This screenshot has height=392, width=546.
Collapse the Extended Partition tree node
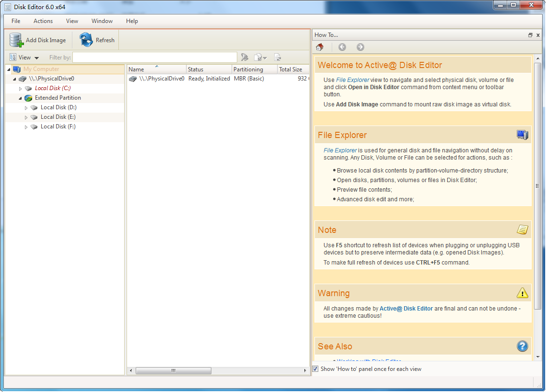click(x=20, y=98)
